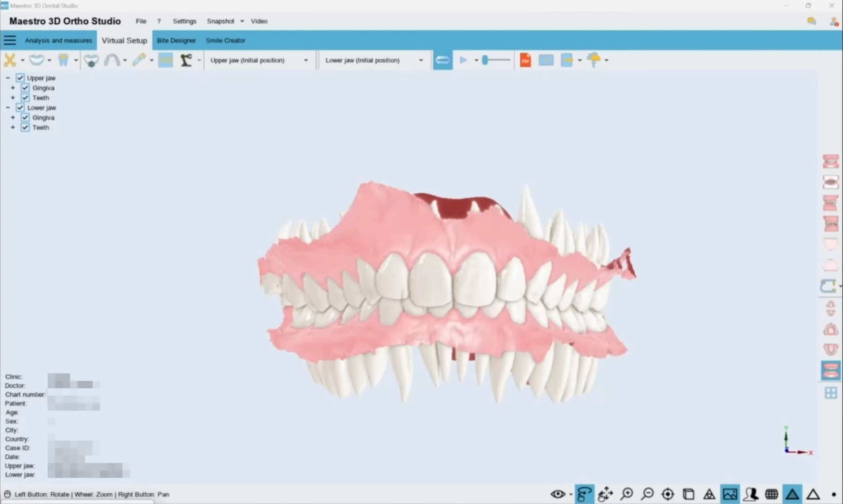Click the Video menu item
This screenshot has width=843, height=504.
point(259,21)
